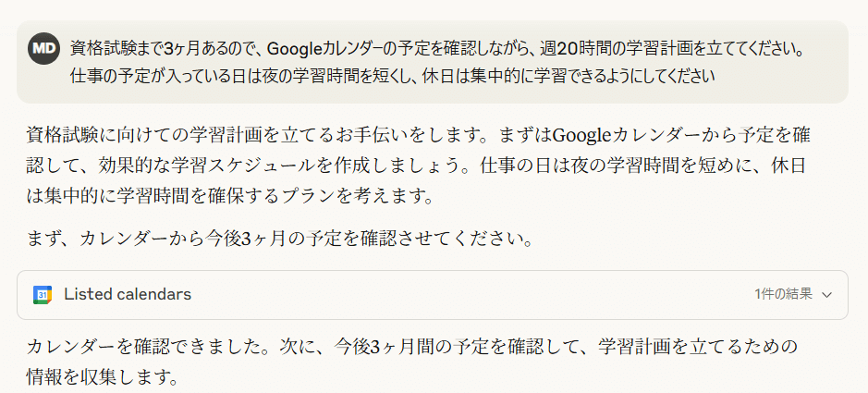Viewport: 868px width, 393px height.
Task: Click the last line 情報を収集します
Action: pos(103,376)
